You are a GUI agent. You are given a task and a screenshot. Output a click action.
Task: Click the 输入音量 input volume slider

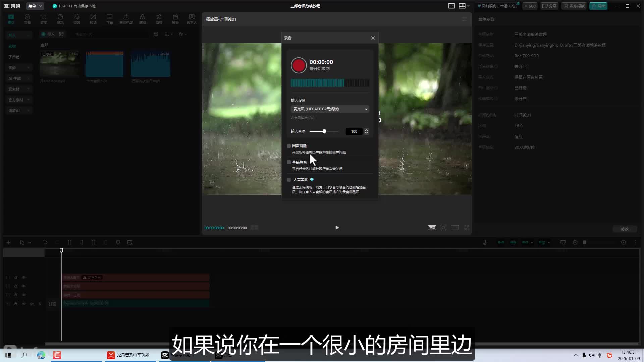pos(324,131)
